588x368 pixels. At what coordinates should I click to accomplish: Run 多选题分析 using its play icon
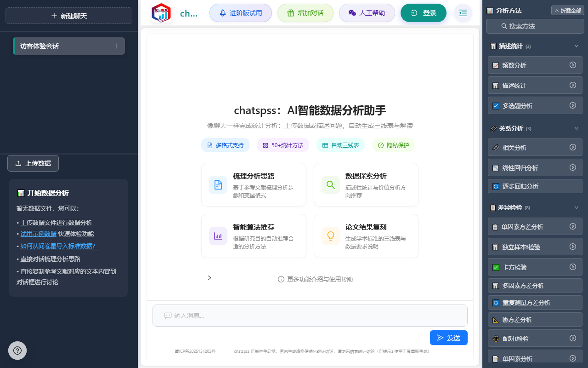(x=573, y=105)
